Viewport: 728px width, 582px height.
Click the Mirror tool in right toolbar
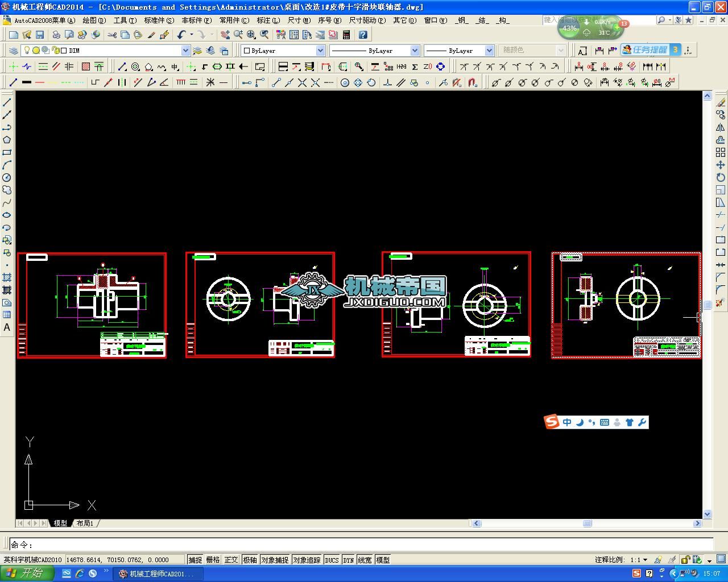(x=721, y=127)
